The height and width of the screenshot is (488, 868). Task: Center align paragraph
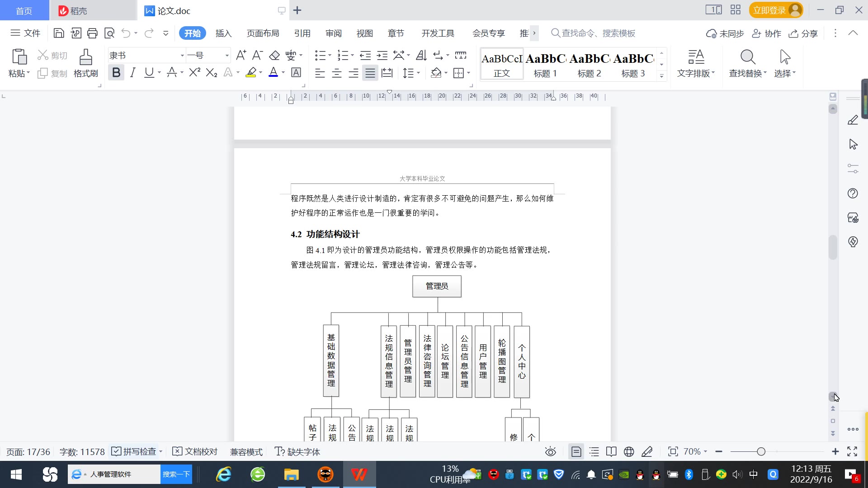336,73
